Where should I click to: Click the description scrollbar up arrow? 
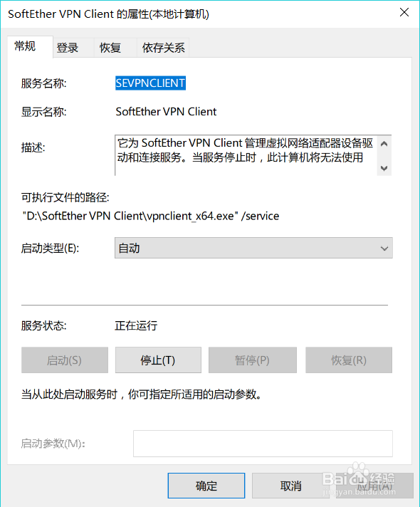click(x=384, y=144)
